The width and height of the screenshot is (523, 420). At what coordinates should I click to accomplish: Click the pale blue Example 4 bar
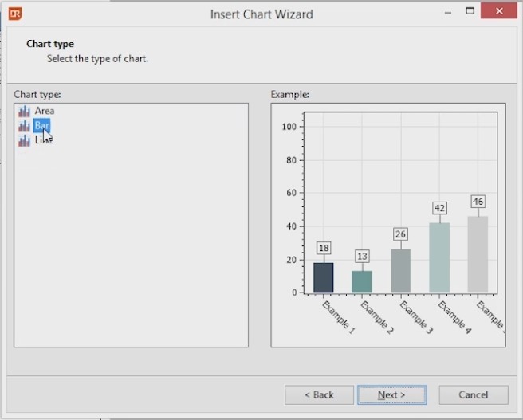439,257
